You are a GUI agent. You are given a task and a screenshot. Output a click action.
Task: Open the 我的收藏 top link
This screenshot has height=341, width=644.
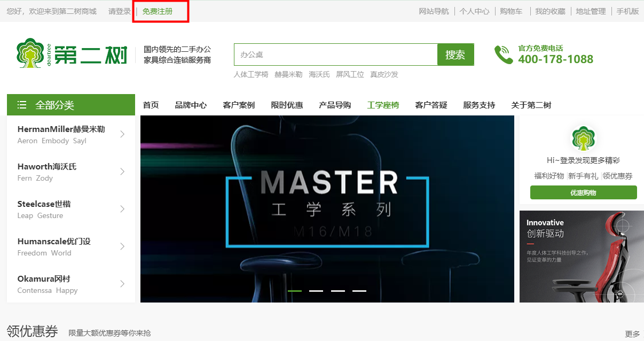(551, 11)
